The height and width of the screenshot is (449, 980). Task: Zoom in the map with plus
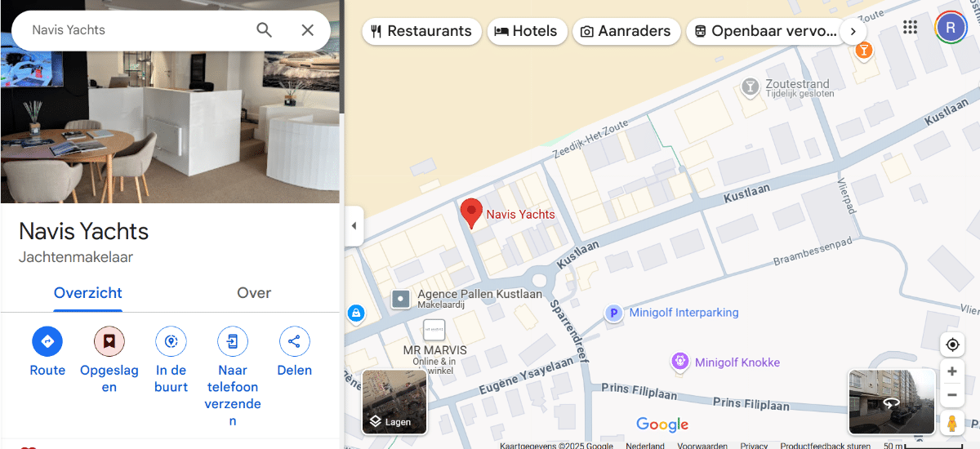(952, 371)
